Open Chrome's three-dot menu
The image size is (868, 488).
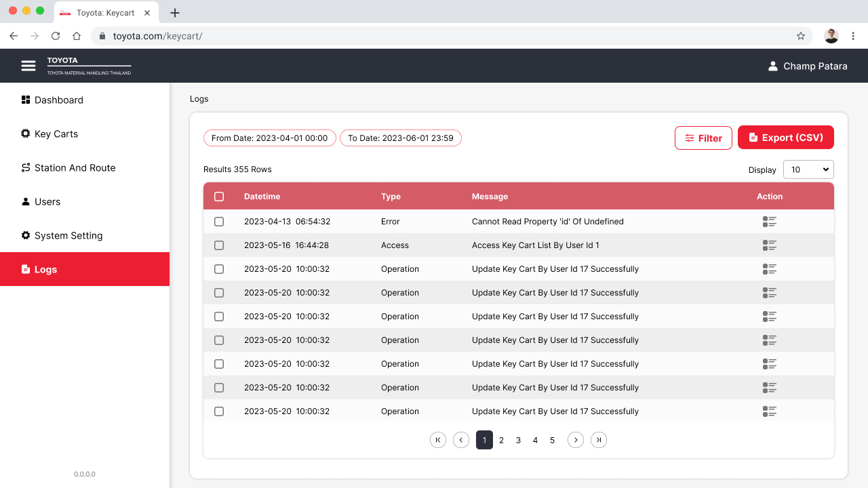pyautogui.click(x=854, y=36)
